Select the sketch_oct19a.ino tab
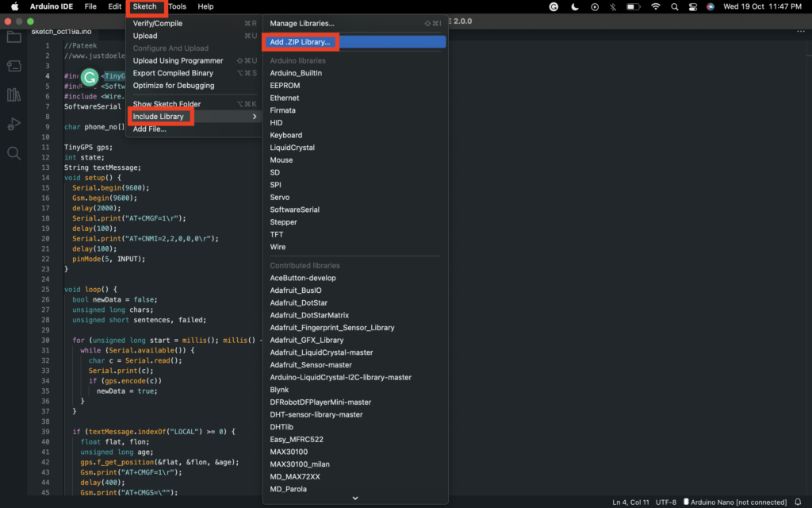812x508 pixels. [x=61, y=32]
